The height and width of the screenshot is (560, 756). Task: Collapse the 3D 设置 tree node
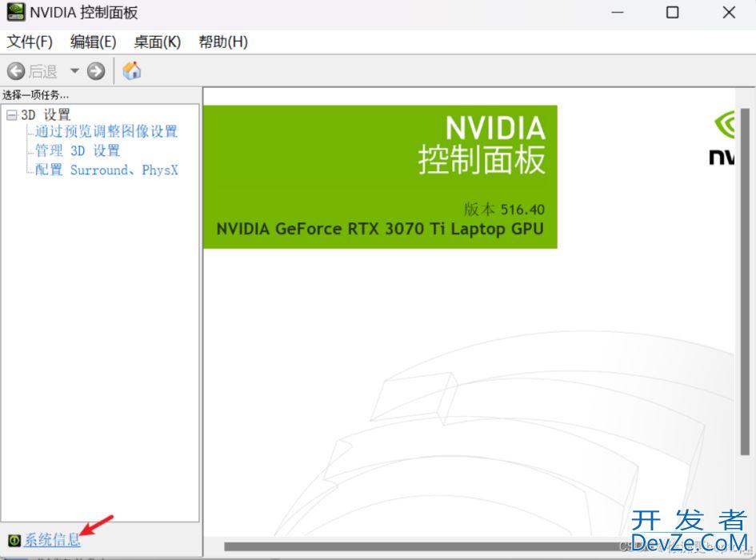[11, 114]
